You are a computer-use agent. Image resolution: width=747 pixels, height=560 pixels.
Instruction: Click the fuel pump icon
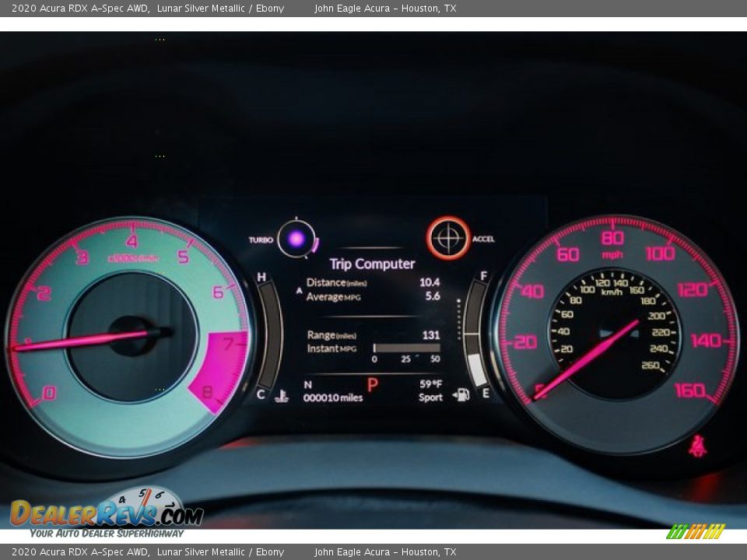461,395
